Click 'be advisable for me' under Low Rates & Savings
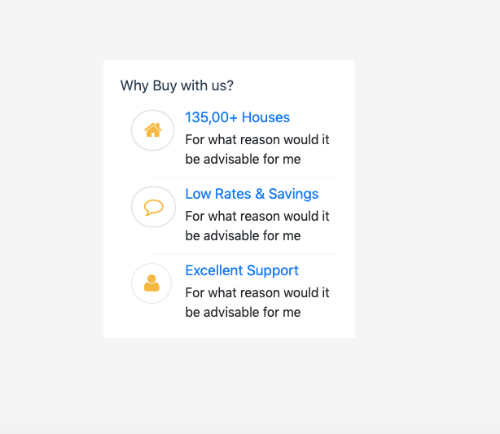Screen dimensions: 500x434 point(243,236)
